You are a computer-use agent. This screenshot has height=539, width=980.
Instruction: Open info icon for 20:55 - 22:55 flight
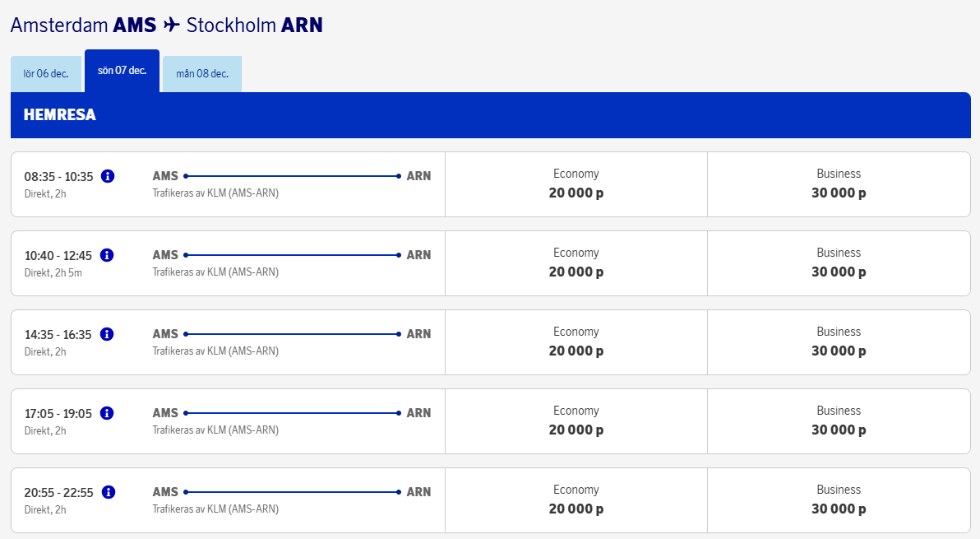[107, 492]
